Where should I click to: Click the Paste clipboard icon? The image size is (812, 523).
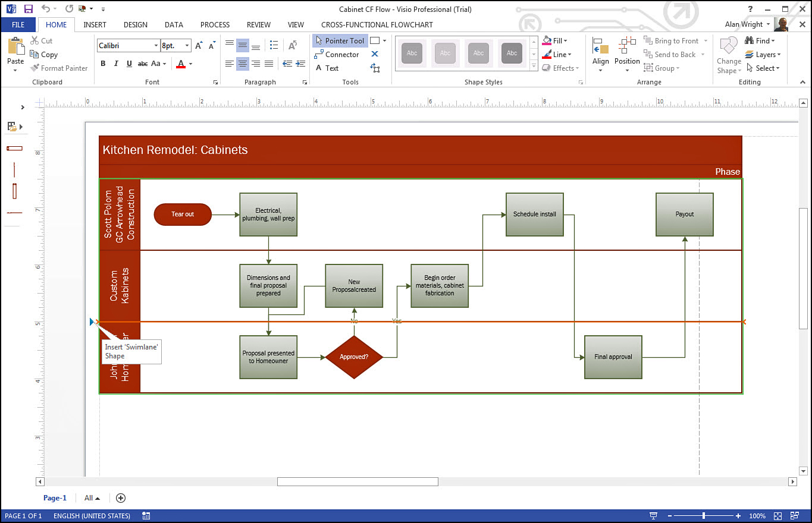point(15,46)
